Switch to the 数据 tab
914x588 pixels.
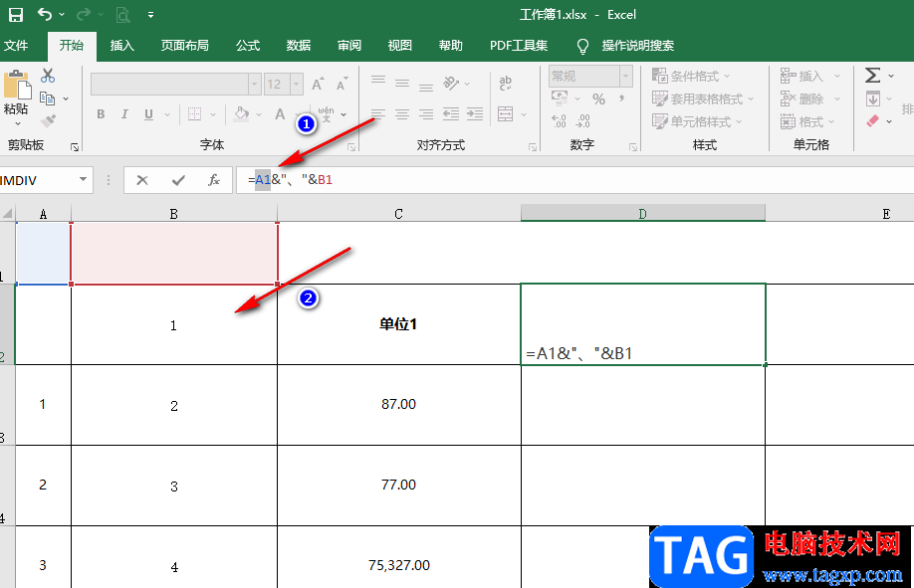(299, 46)
